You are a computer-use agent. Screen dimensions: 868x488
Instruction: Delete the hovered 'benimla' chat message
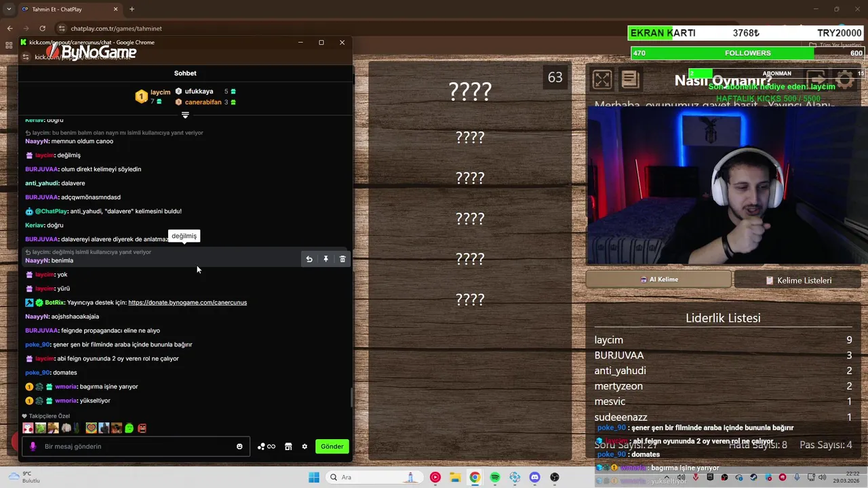pos(342,259)
